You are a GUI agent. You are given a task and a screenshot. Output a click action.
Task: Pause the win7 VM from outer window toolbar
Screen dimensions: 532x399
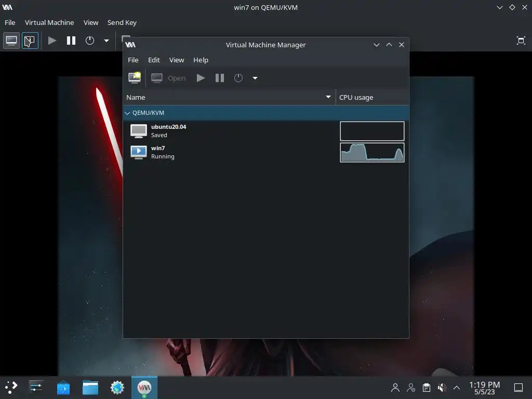coord(71,41)
